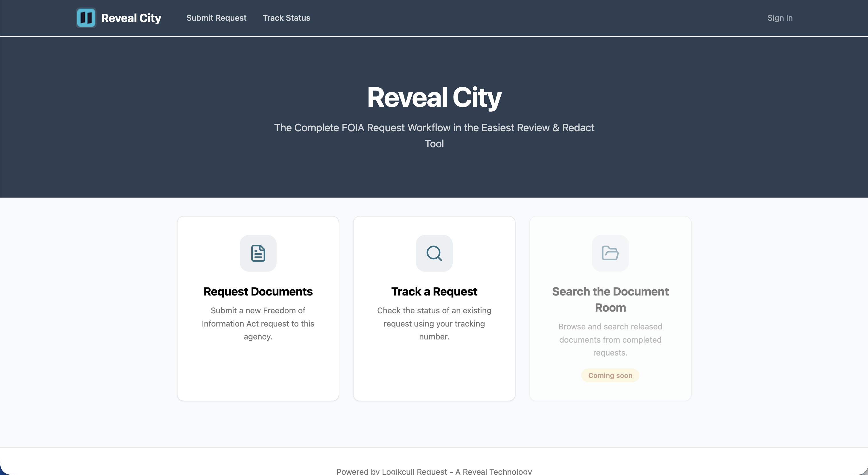The image size is (868, 475).
Task: Click the large Reveal City hero title
Action: 434,97
